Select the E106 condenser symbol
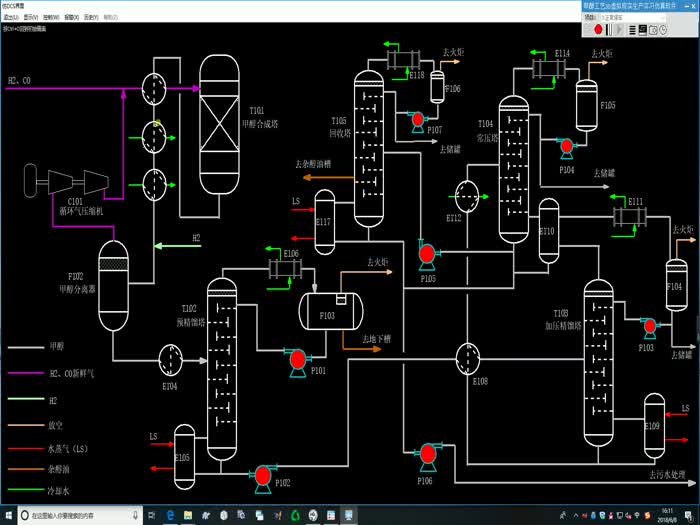 pos(285,268)
